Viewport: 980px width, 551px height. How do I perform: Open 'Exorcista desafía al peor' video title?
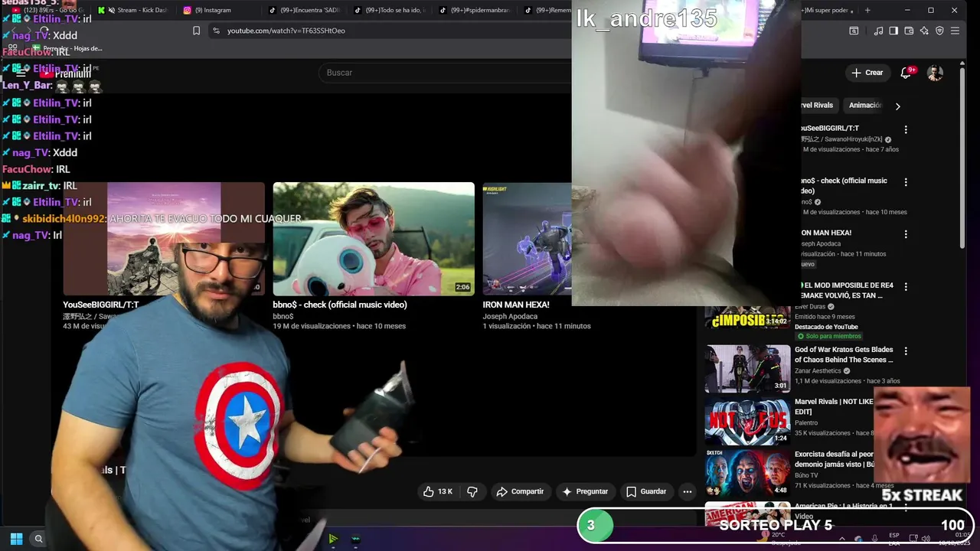(835, 459)
